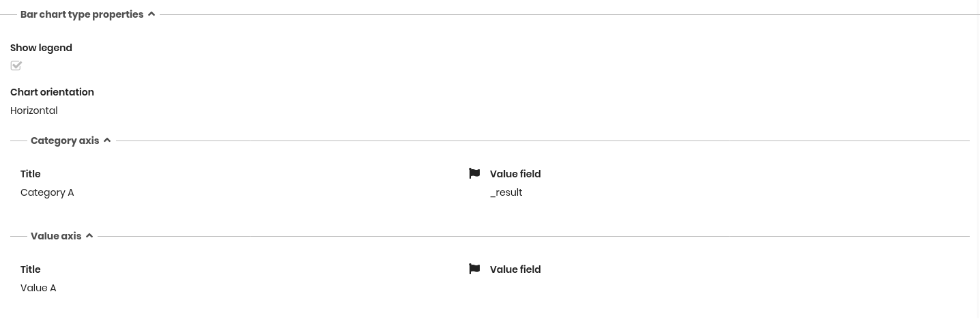This screenshot has width=980, height=324.
Task: Click the Title label under Category axis
Action: 31,174
